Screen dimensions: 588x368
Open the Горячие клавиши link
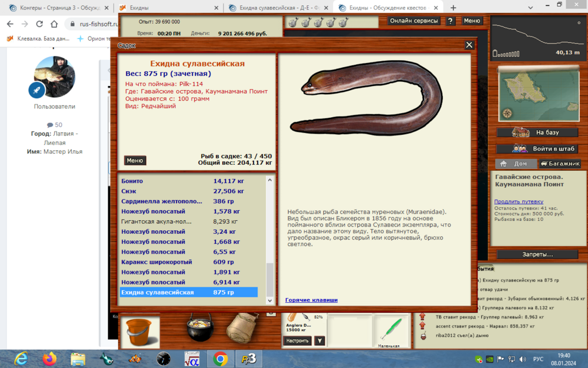coord(311,300)
